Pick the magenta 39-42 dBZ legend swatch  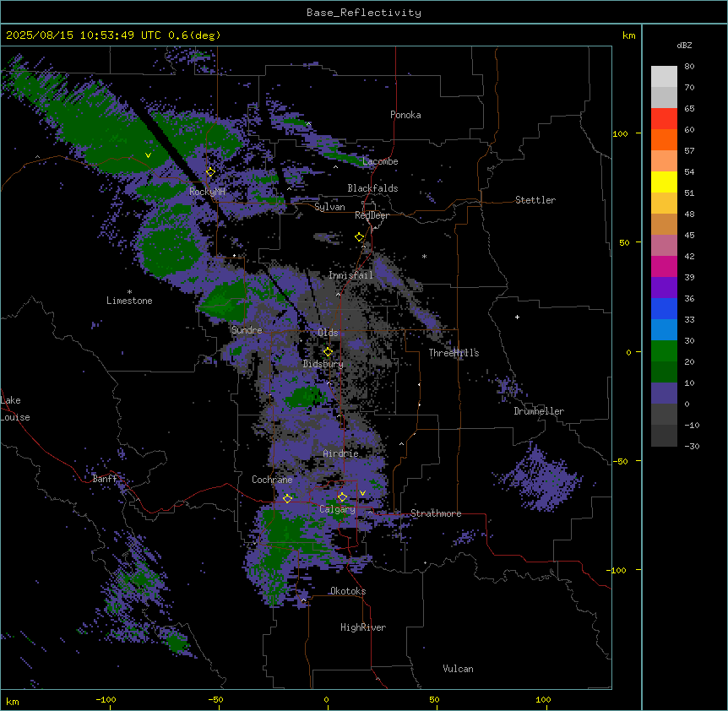(664, 266)
